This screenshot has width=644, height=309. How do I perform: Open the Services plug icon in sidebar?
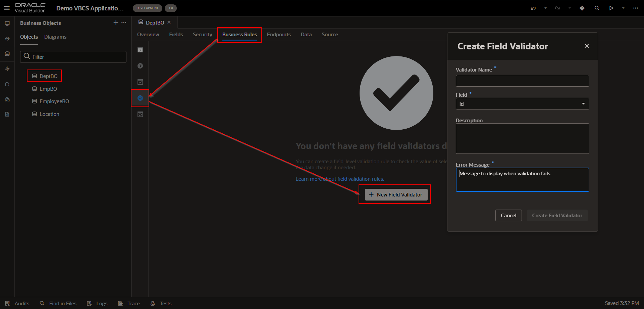click(x=7, y=39)
